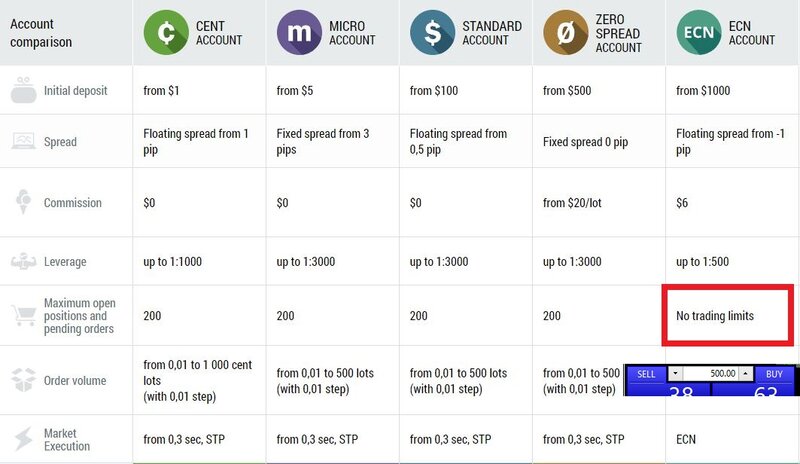This screenshot has height=464, width=800.
Task: Click the green Cent Account icon
Action: (166, 33)
